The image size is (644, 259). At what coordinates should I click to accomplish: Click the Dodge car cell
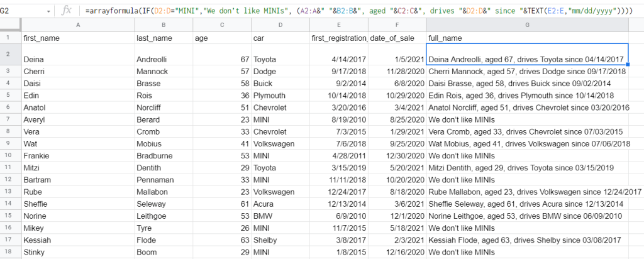point(280,72)
